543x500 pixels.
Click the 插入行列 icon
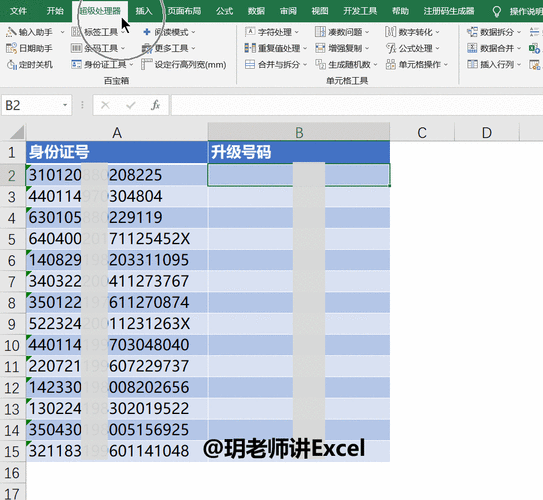pyautogui.click(x=472, y=64)
